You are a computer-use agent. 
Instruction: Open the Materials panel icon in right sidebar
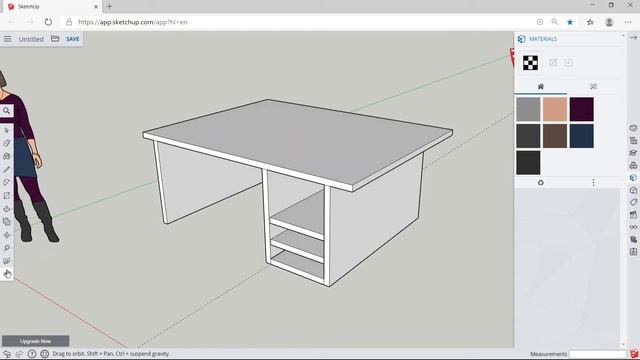(x=633, y=178)
